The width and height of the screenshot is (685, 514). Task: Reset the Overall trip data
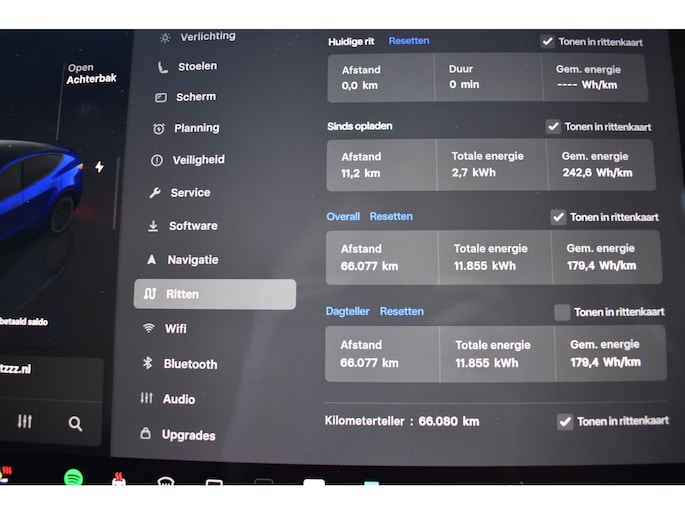click(391, 216)
